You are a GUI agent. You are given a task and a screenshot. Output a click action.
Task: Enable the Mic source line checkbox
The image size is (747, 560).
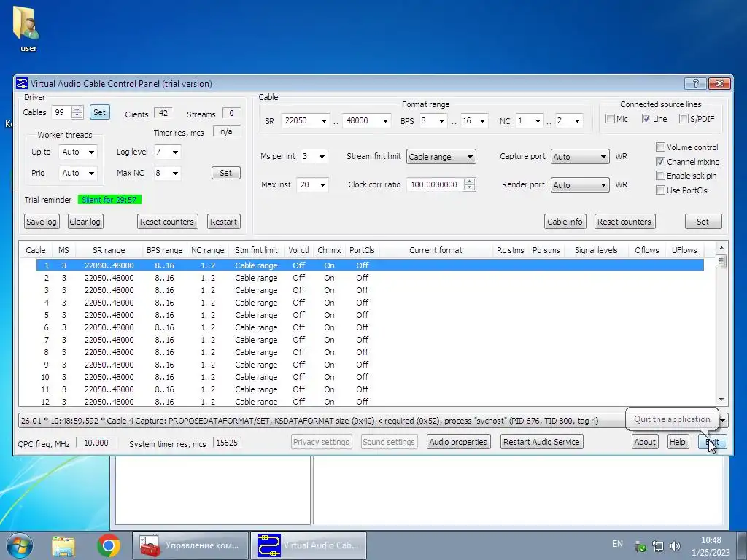coord(610,119)
